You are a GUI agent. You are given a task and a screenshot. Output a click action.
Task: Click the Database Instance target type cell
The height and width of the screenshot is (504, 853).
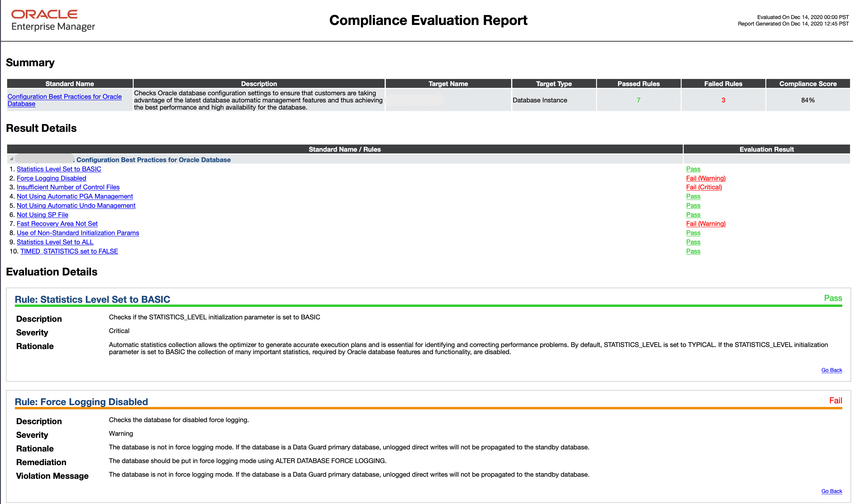[x=554, y=100]
